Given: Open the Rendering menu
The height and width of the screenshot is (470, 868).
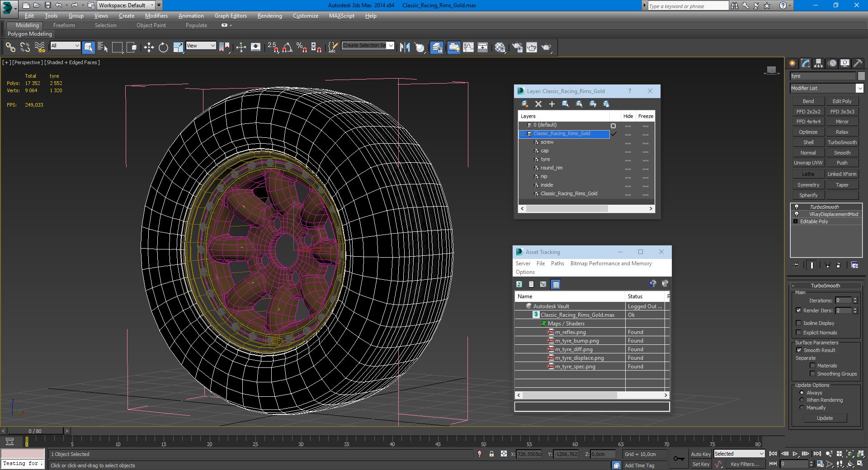Looking at the screenshot, I should pos(269,16).
